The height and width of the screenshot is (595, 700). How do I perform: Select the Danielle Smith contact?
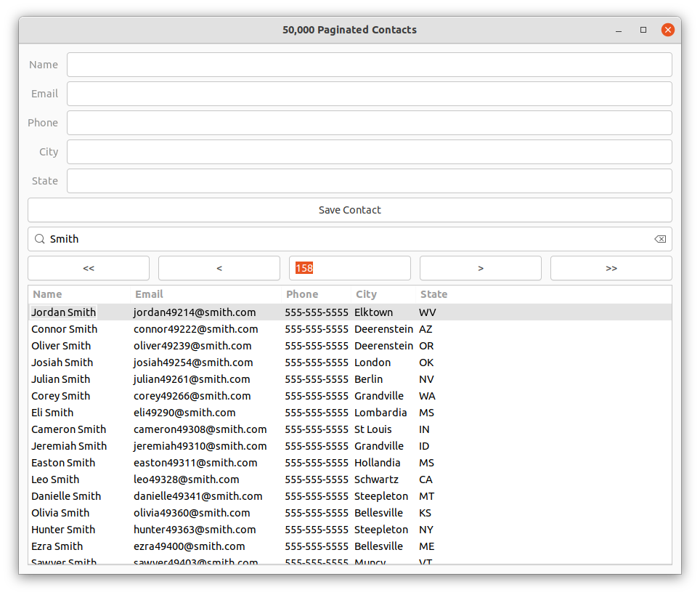coord(350,496)
